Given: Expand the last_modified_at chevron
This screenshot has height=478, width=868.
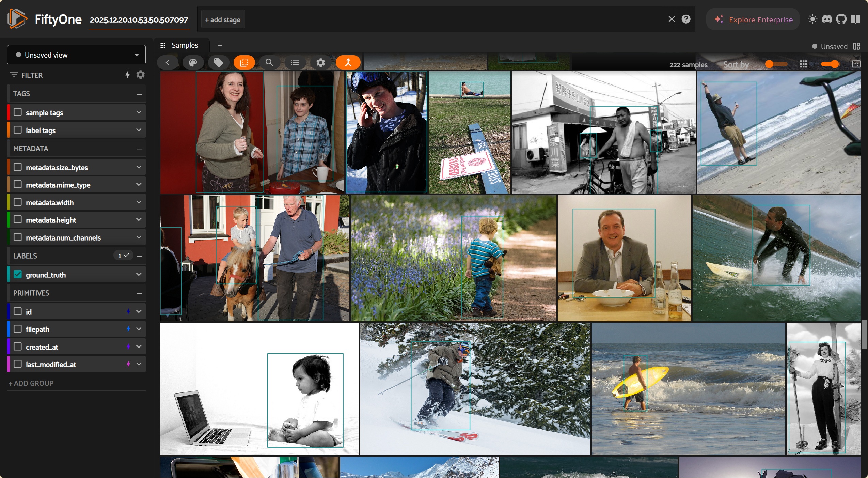Looking at the screenshot, I should click(x=139, y=364).
